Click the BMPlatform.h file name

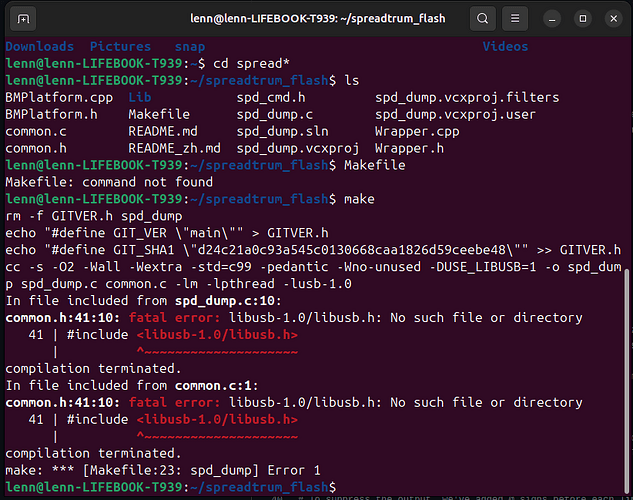51,115
